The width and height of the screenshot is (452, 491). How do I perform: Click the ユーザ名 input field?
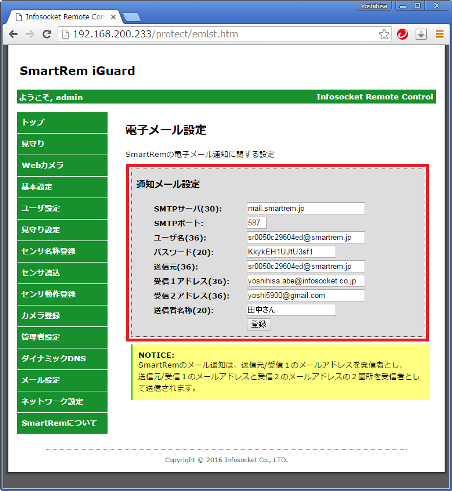point(306,237)
